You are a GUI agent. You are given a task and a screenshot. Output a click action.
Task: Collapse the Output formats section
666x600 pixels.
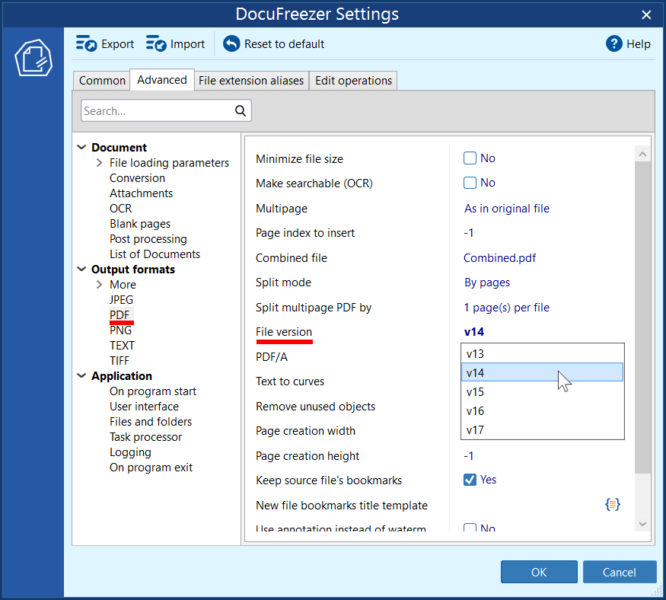tap(82, 269)
